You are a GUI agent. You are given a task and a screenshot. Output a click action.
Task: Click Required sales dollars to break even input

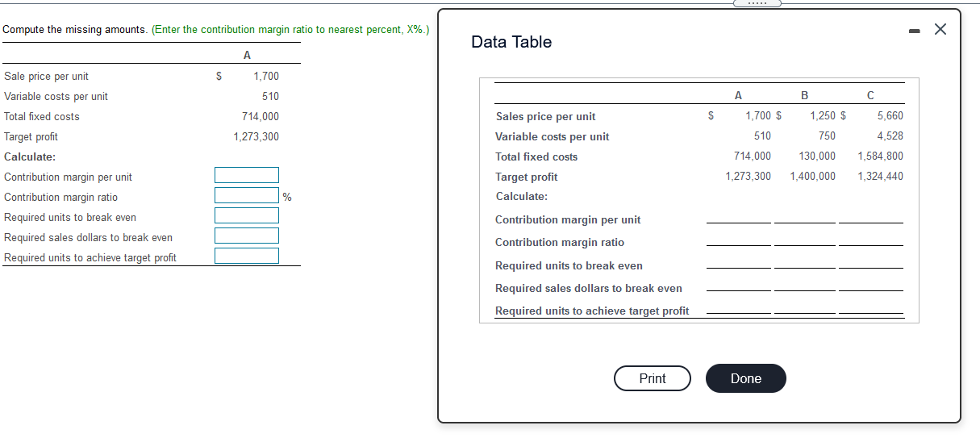click(x=247, y=236)
